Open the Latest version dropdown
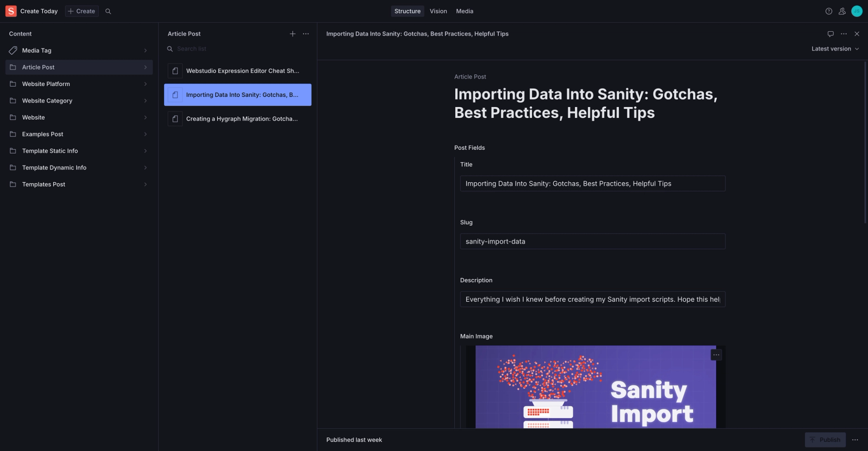Image resolution: width=868 pixels, height=451 pixels. click(x=835, y=48)
